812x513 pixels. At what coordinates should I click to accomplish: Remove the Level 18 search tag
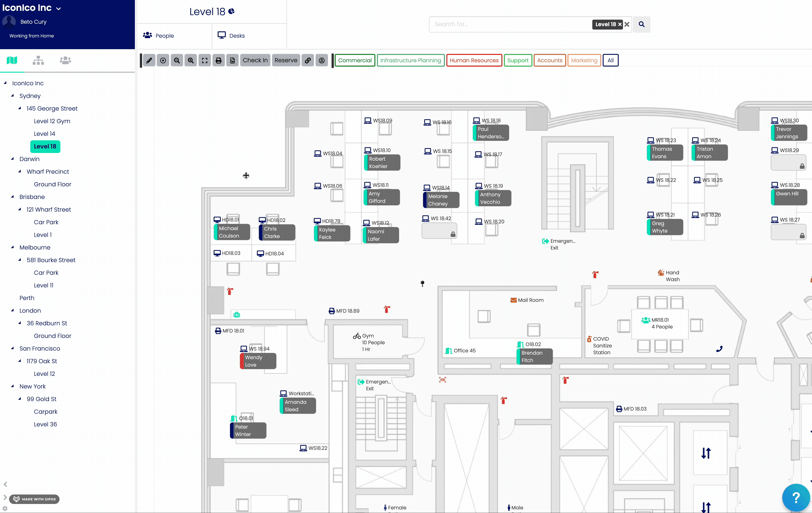click(x=620, y=24)
